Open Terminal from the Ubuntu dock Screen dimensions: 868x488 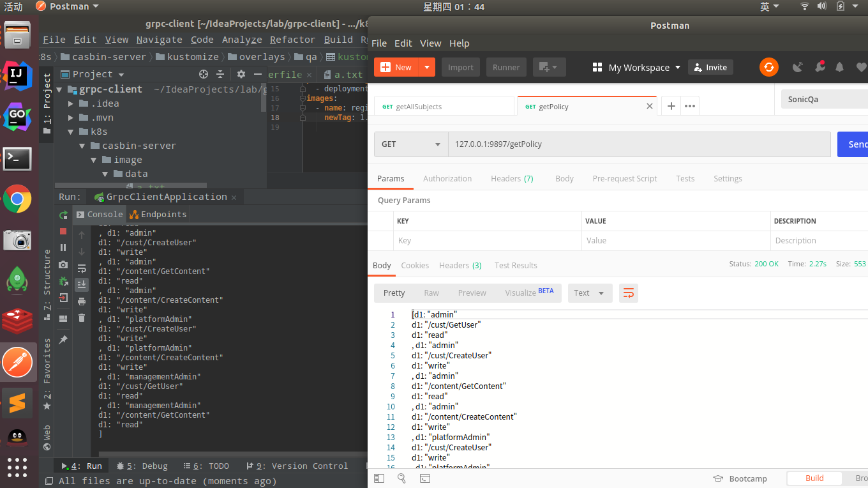(17, 158)
